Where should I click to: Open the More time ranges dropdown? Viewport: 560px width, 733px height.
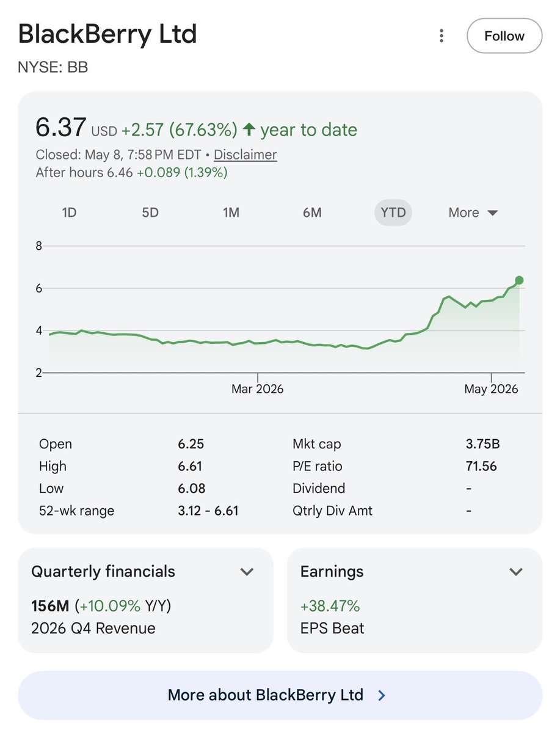(x=473, y=213)
